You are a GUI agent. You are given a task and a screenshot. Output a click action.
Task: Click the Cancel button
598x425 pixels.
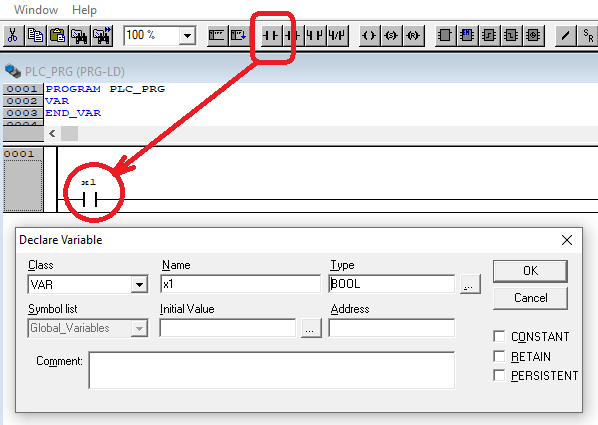point(530,298)
